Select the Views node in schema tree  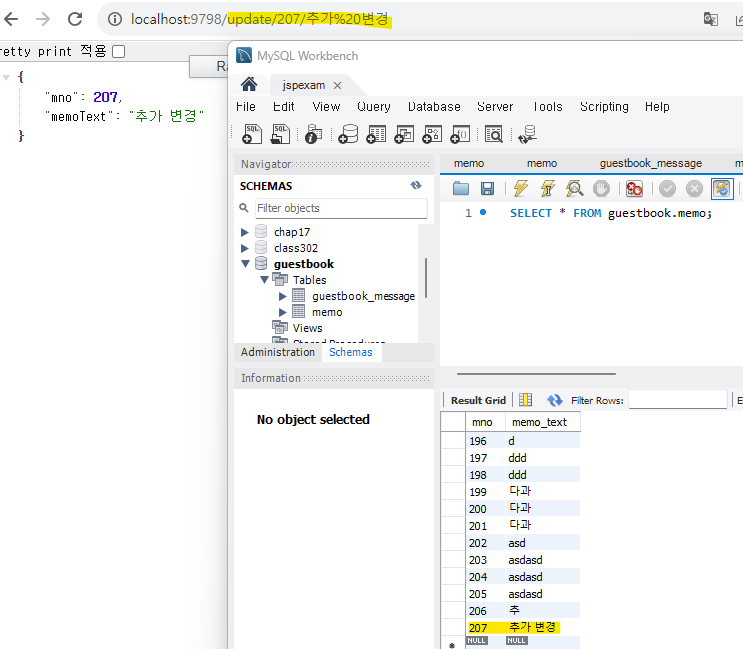click(307, 328)
